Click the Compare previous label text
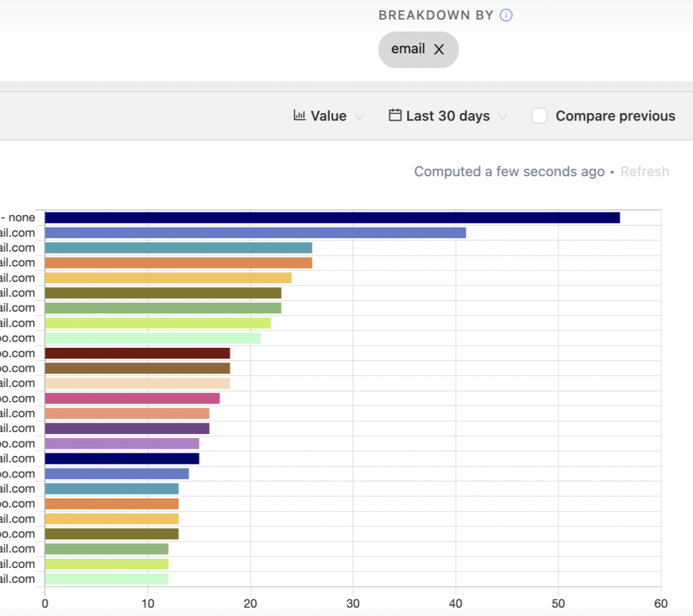 (615, 116)
